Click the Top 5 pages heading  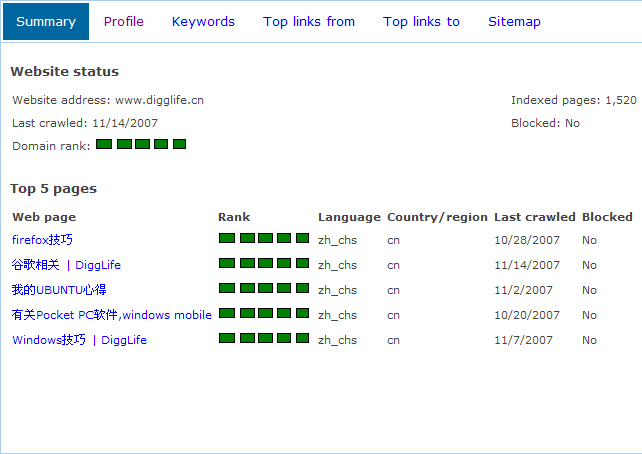[x=53, y=188]
